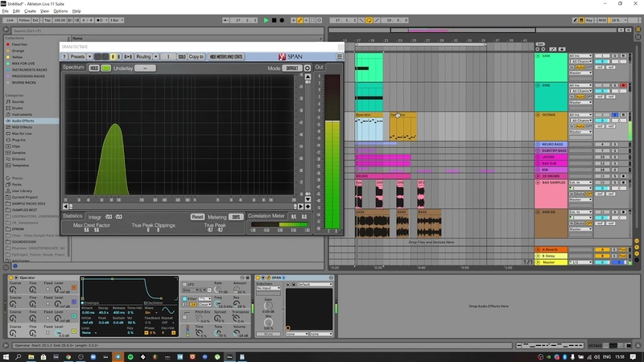Open the Help menu
The height and width of the screenshot is (362, 644).
pos(76,11)
